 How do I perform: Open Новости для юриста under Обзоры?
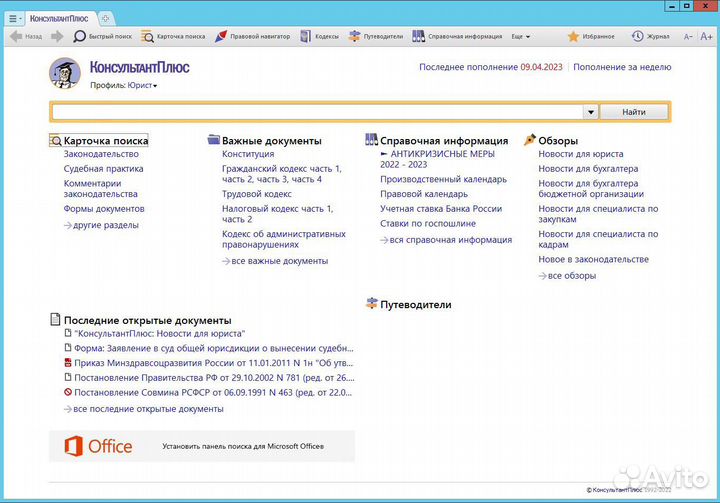581,154
